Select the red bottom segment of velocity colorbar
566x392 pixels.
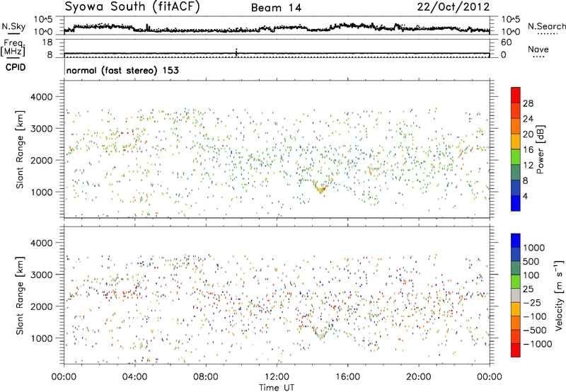516,350
